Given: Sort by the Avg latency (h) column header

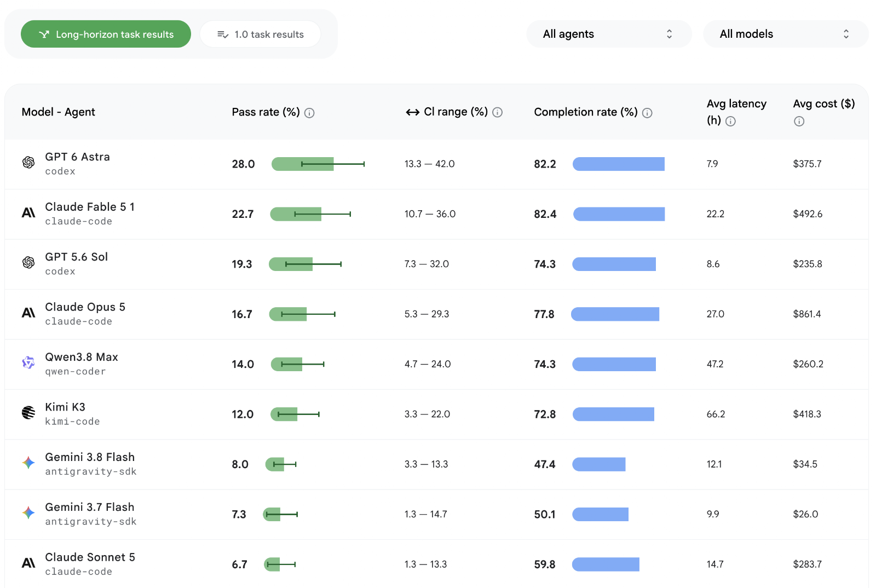Looking at the screenshot, I should point(736,112).
